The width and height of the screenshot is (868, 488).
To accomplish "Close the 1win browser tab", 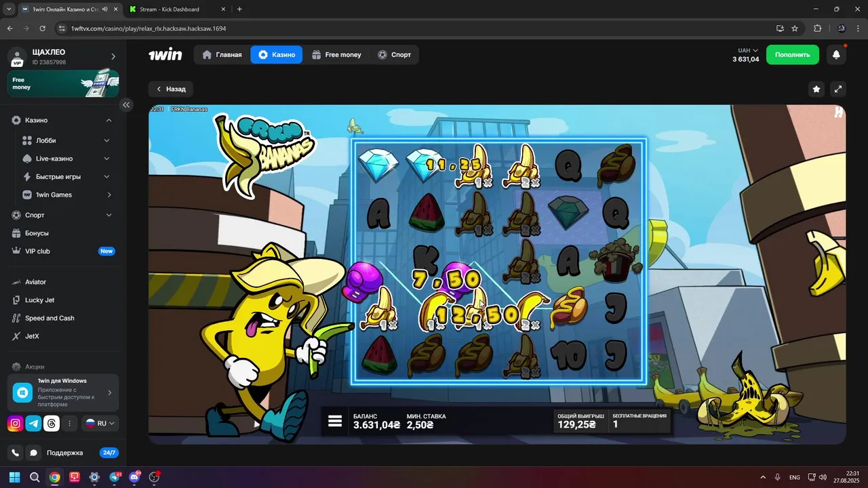I will 117,9.
